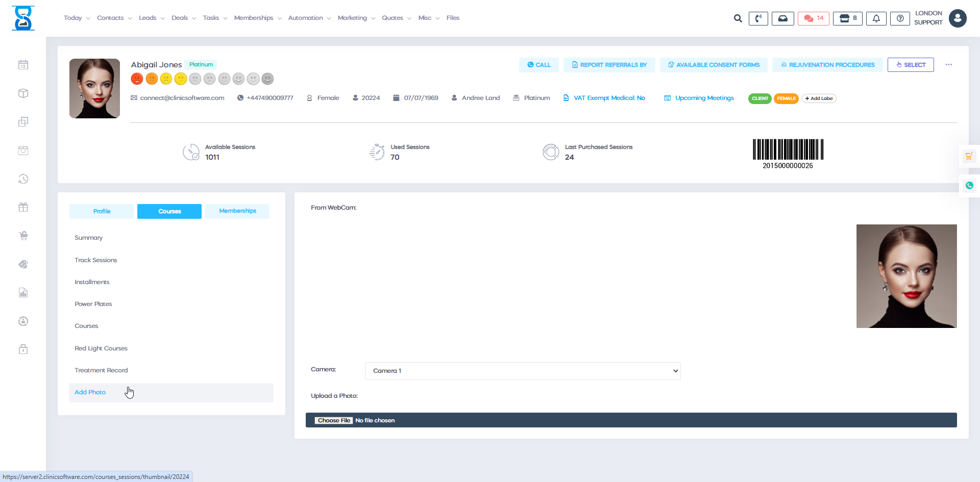Open the inbox tray icon
The image size is (980, 482).
pos(782,18)
